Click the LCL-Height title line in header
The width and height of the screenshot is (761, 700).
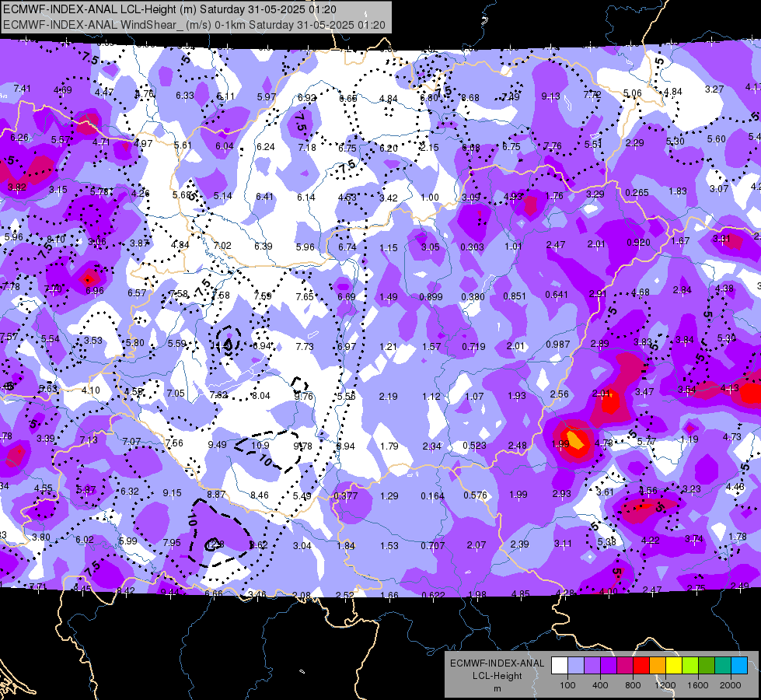click(x=169, y=9)
